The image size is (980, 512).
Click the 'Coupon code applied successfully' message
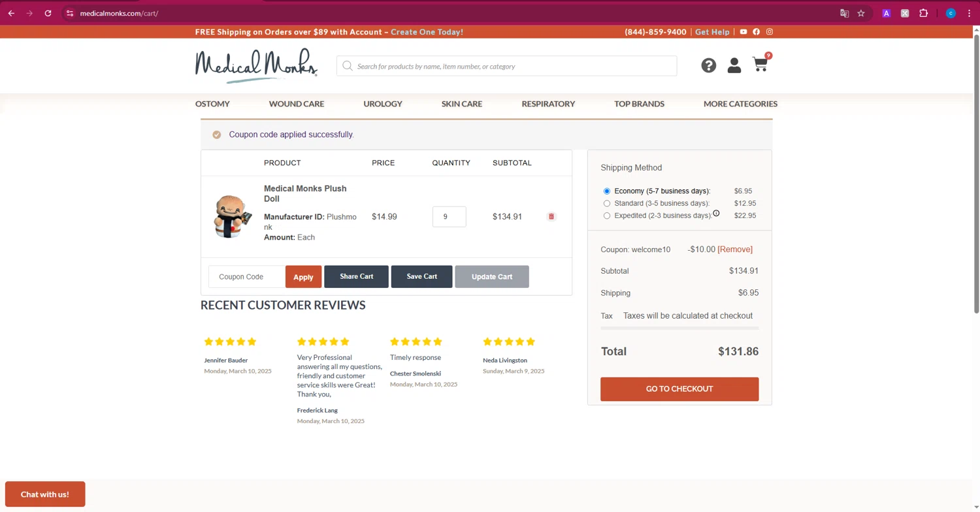(x=291, y=135)
